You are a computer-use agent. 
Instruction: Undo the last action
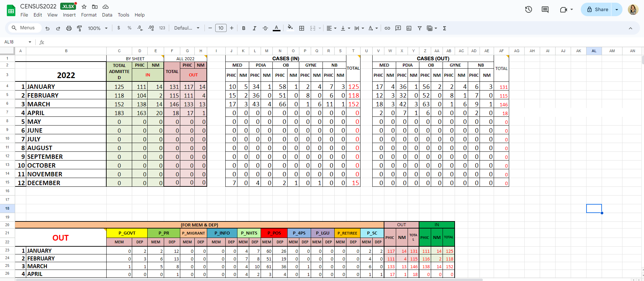pos(47,28)
